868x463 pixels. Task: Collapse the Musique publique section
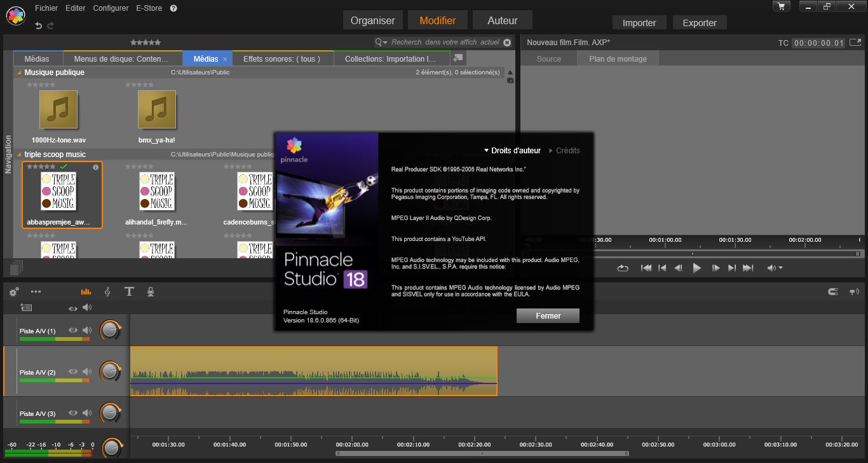[x=19, y=73]
